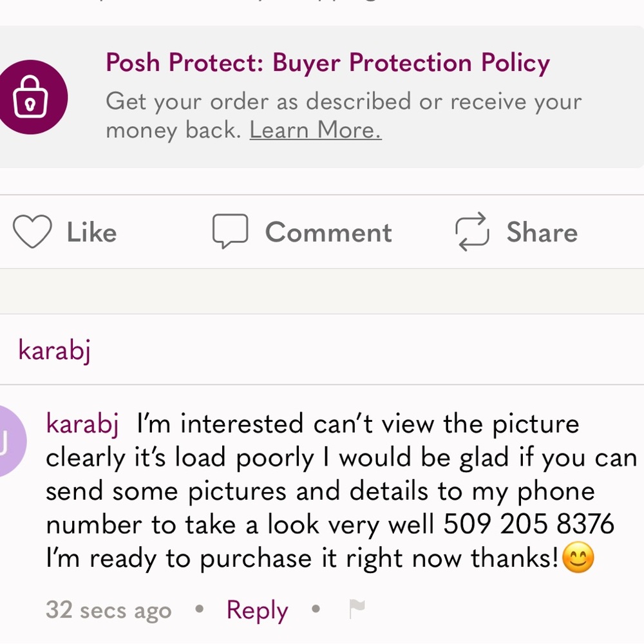The width and height of the screenshot is (644, 644).
Task: Click the Share label
Action: tap(542, 232)
